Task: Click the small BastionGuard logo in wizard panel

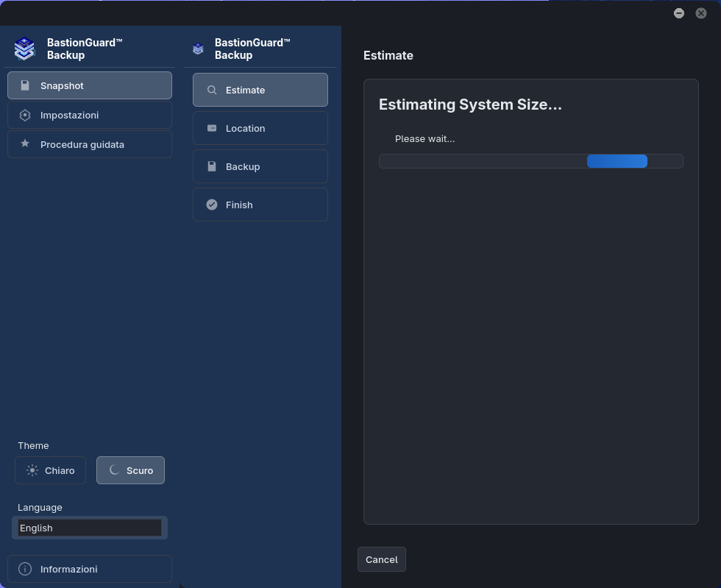Action: click(x=198, y=49)
